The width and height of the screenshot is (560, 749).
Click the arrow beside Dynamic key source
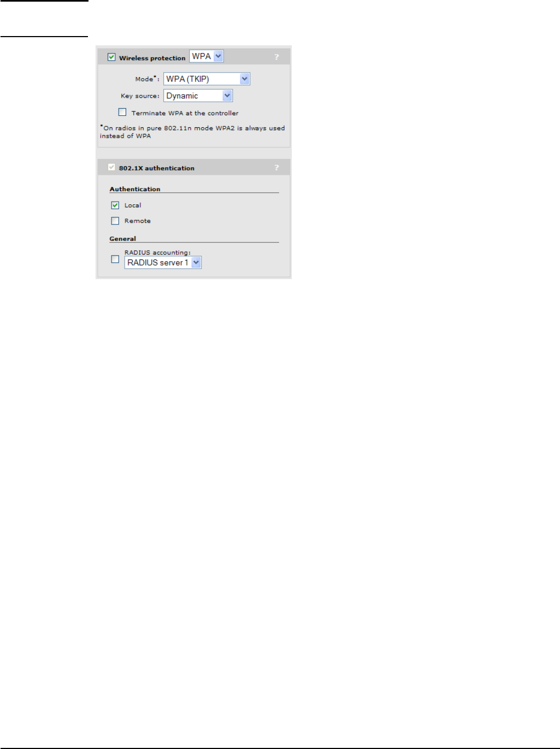pyautogui.click(x=227, y=96)
